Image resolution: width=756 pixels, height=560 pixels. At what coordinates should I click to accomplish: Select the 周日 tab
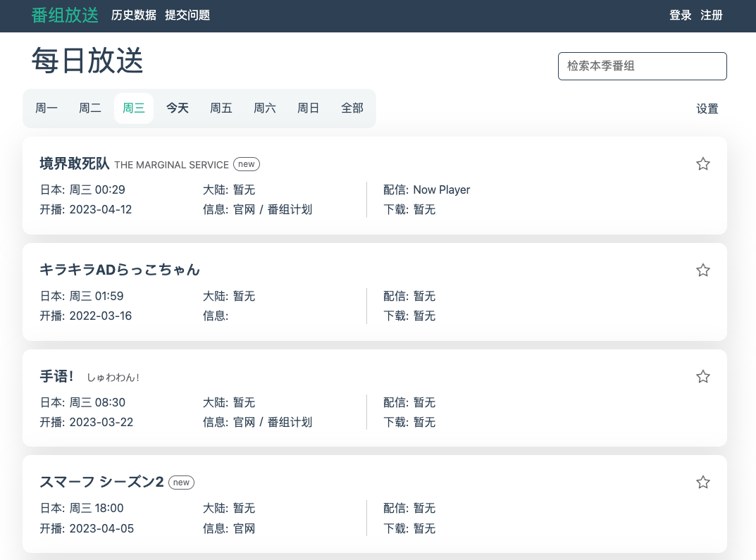click(x=308, y=108)
